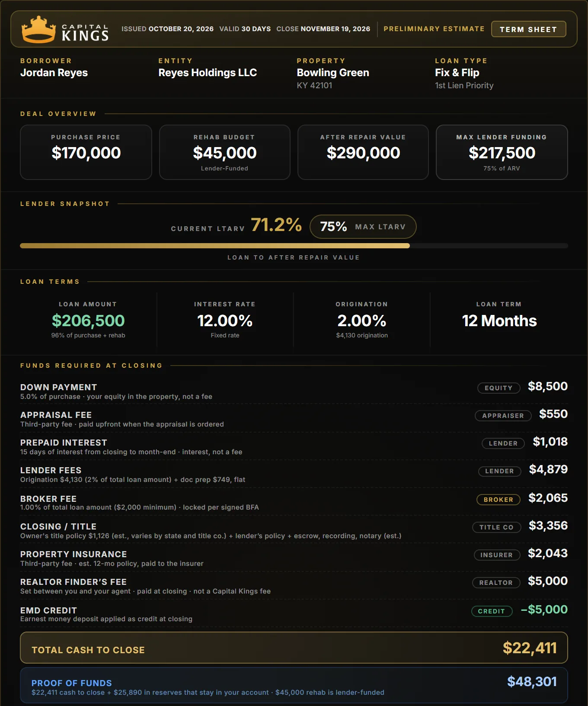Viewport: 588px width, 706px height.
Task: Click the EMD Credit −$5,000 amount
Action: pyautogui.click(x=544, y=610)
